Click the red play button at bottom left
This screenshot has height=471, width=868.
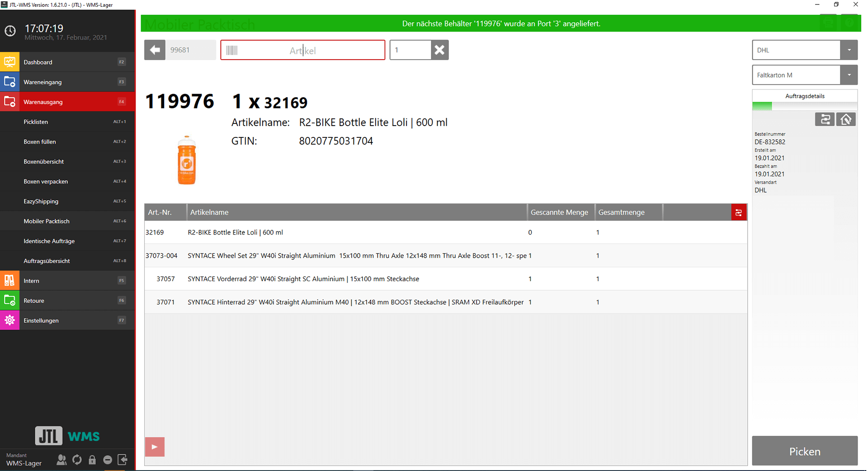(x=155, y=447)
